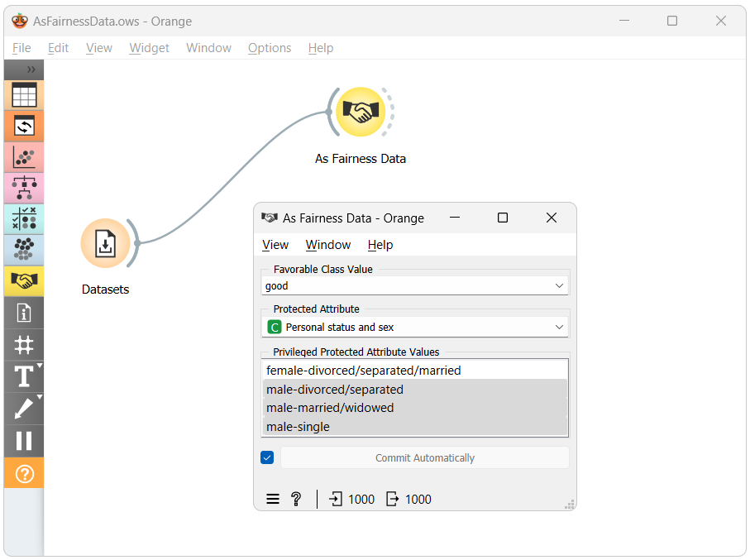This screenshot has height=560, width=750.
Task: Close the As Fairness Data dialog
Action: pos(552,218)
